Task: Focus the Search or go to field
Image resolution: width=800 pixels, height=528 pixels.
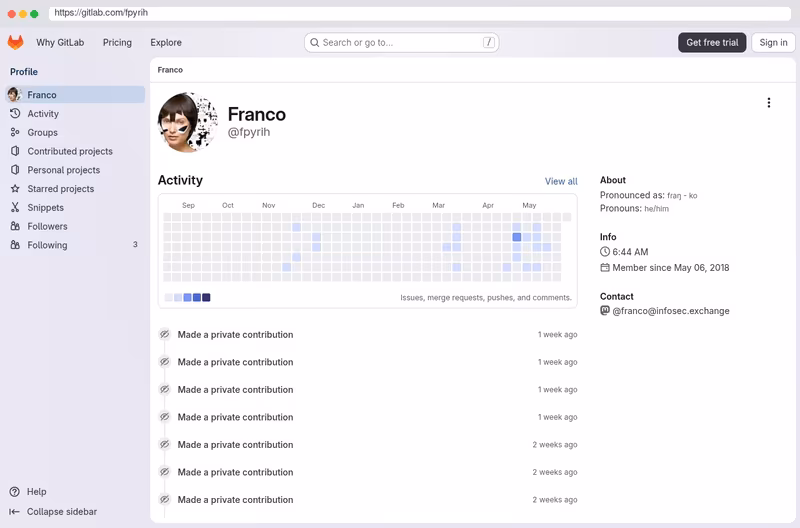Action: point(402,42)
